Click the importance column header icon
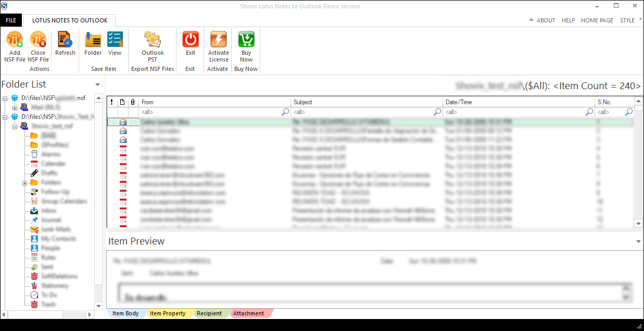644x331 pixels. point(112,102)
